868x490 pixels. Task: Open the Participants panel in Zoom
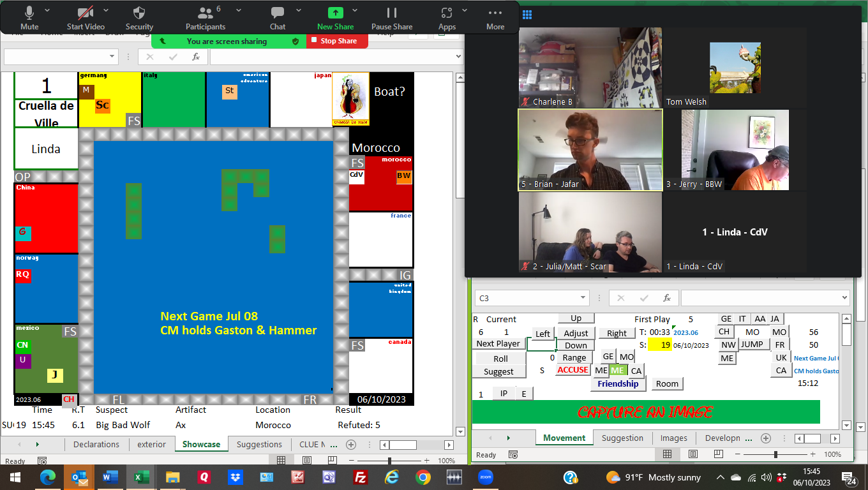[x=206, y=18]
